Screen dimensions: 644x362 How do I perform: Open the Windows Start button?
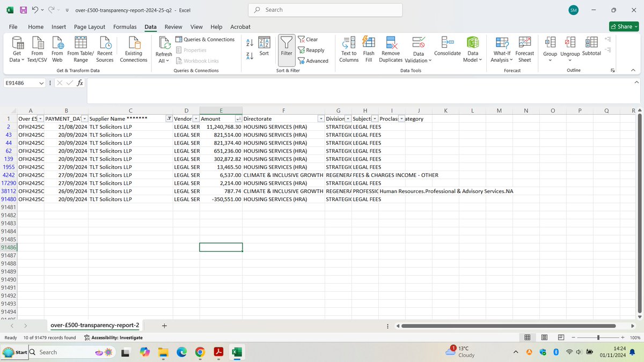point(14,352)
